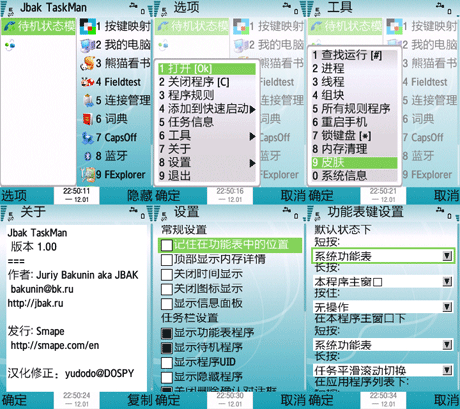The image size is (460, 409).
Task: Click dimmed 按键映射 icon in 工具 screen
Action: 394,27
